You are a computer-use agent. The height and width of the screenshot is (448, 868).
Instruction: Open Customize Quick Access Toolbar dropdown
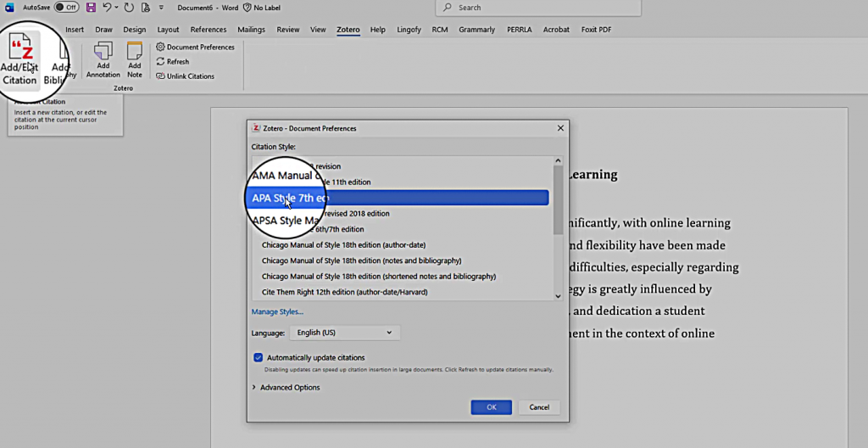coord(161,8)
